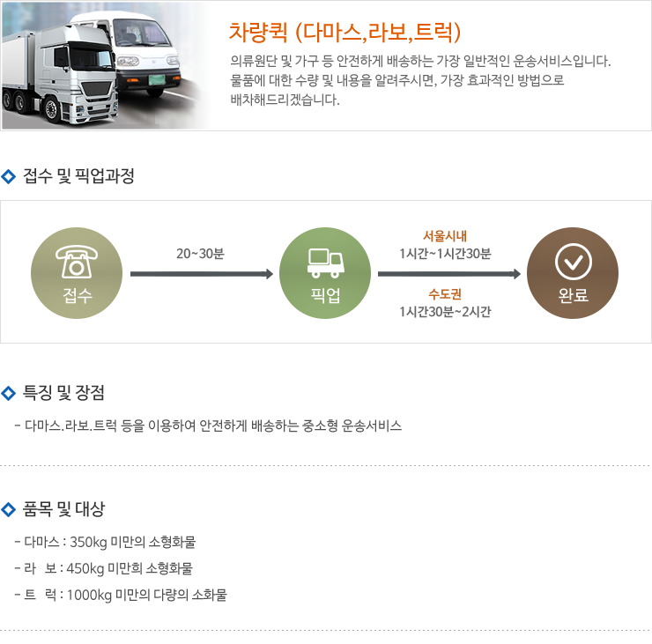Click the blue diamond beside 품목 및 대상

tap(8, 509)
